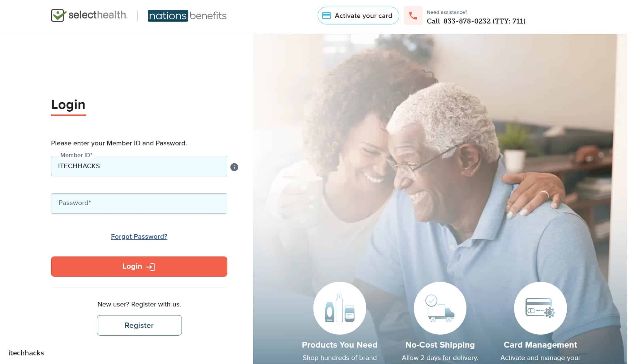Image resolution: width=635 pixels, height=364 pixels.
Task: Click the Login submit button
Action: click(139, 266)
